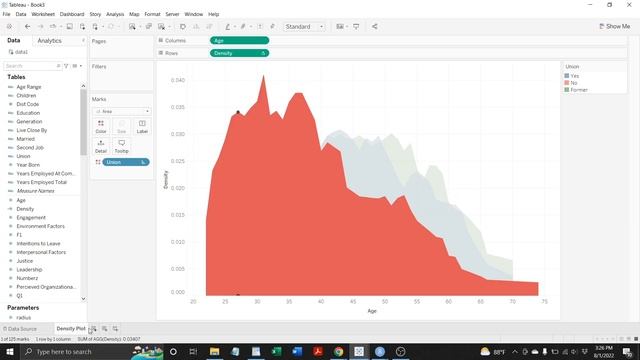Screen dimensions: 640x360
Task: Click the Age pill on Columns shelf
Action: pyautogui.click(x=239, y=40)
